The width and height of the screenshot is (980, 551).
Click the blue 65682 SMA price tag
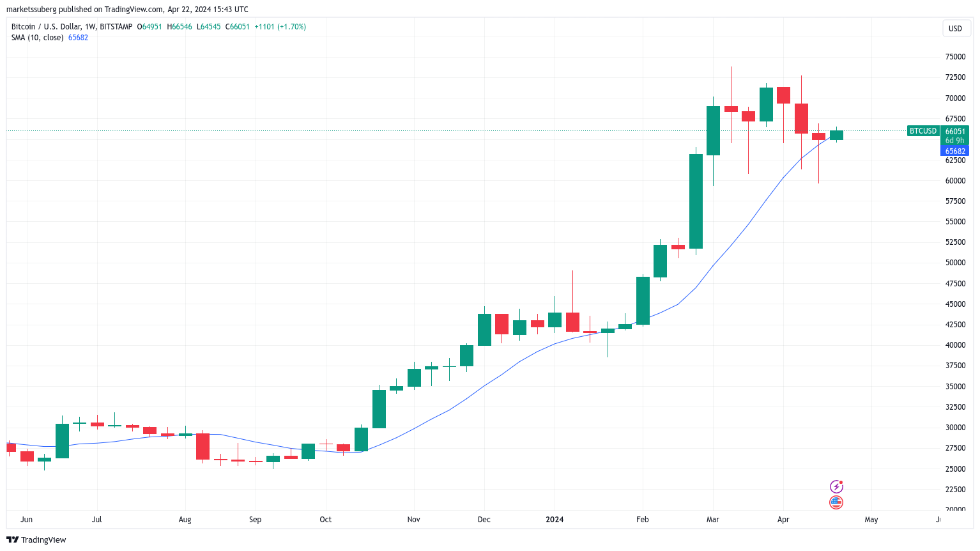(955, 151)
